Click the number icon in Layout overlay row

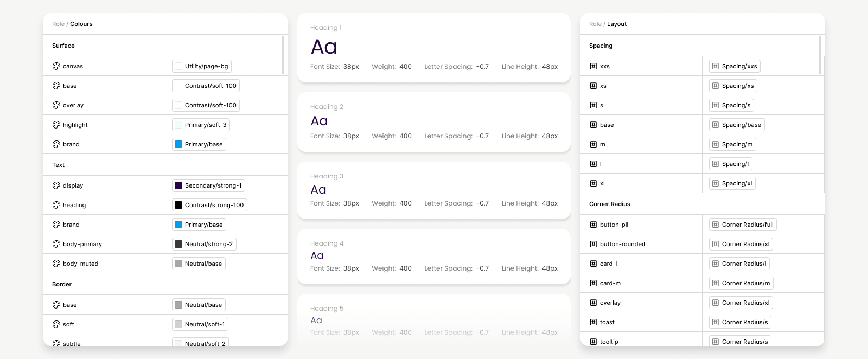tap(593, 303)
